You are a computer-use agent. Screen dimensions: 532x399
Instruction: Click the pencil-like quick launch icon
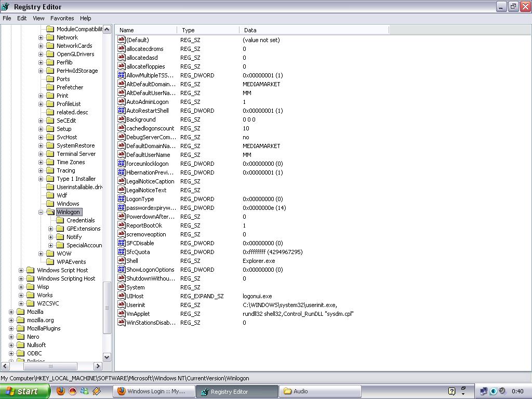tap(97, 391)
